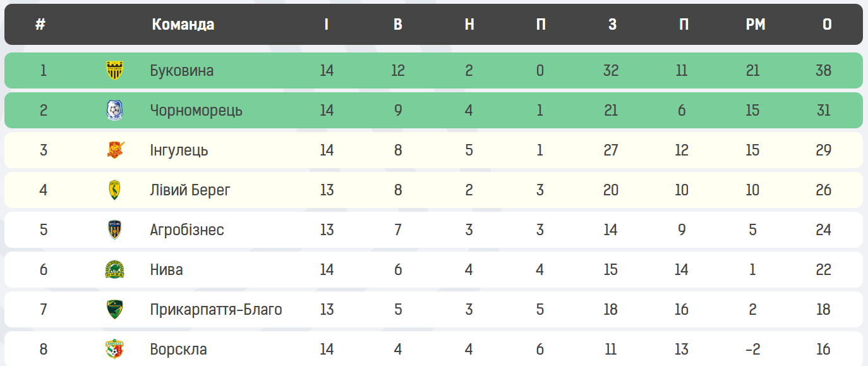Image resolution: width=868 pixels, height=366 pixels.
Task: Click the В wins column header
Action: click(398, 25)
